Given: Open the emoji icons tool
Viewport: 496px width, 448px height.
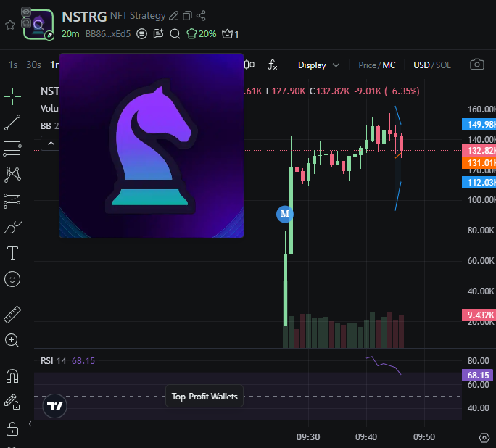Looking at the screenshot, I should (x=12, y=279).
